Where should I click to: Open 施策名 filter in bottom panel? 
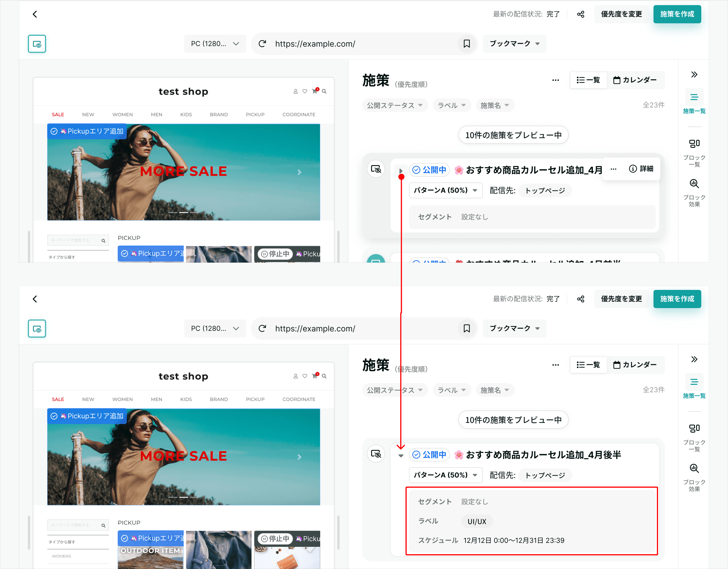(x=495, y=390)
